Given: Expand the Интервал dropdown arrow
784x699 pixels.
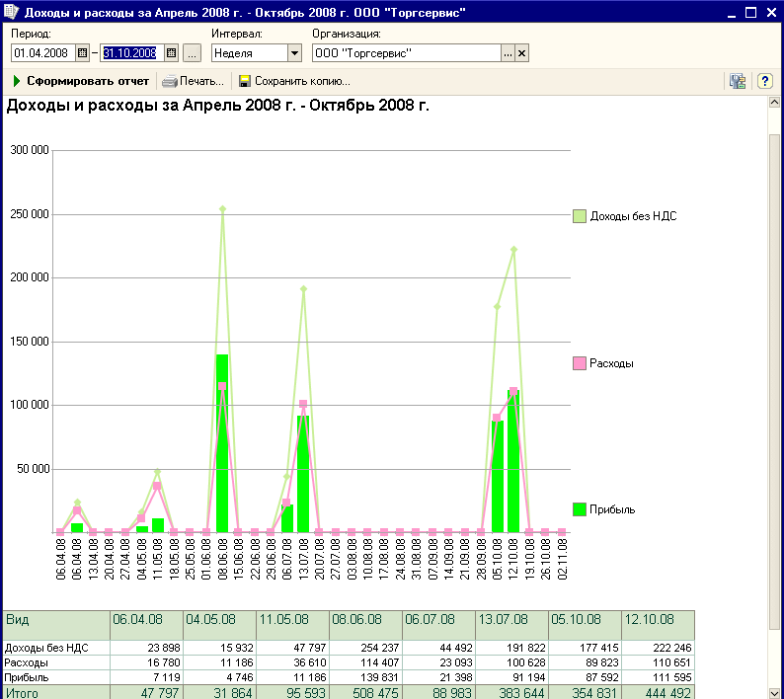Looking at the screenshot, I should 294,53.
